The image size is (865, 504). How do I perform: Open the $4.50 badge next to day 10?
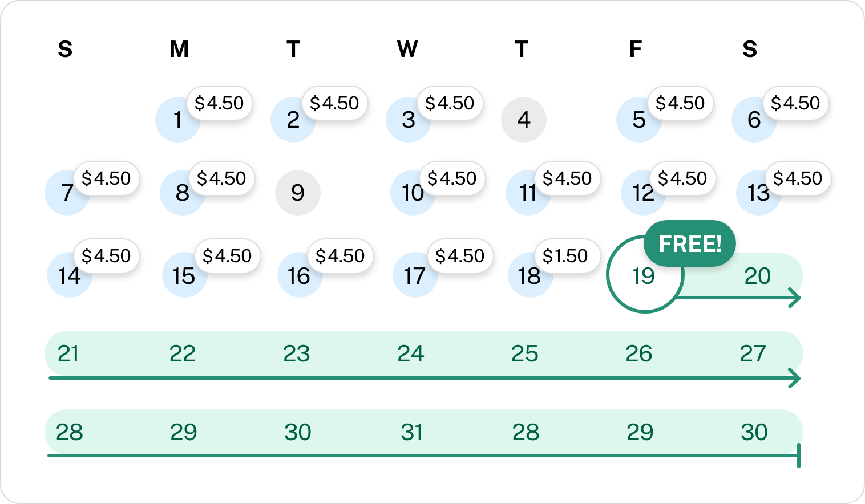451,178
